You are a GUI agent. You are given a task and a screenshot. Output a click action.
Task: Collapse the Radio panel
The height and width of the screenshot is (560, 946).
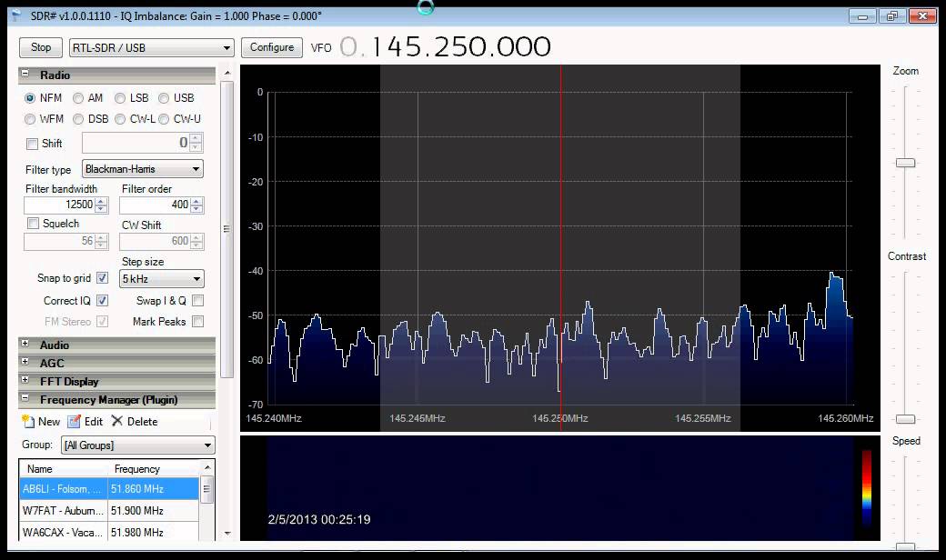[x=25, y=75]
